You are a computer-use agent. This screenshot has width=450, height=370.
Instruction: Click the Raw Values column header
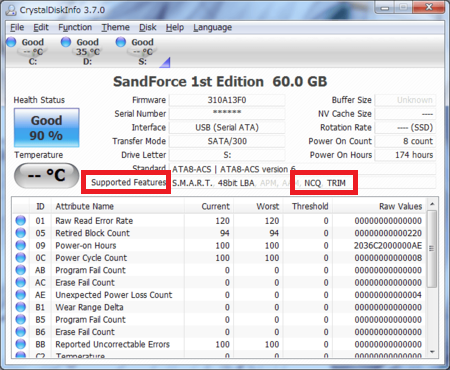coord(379,206)
